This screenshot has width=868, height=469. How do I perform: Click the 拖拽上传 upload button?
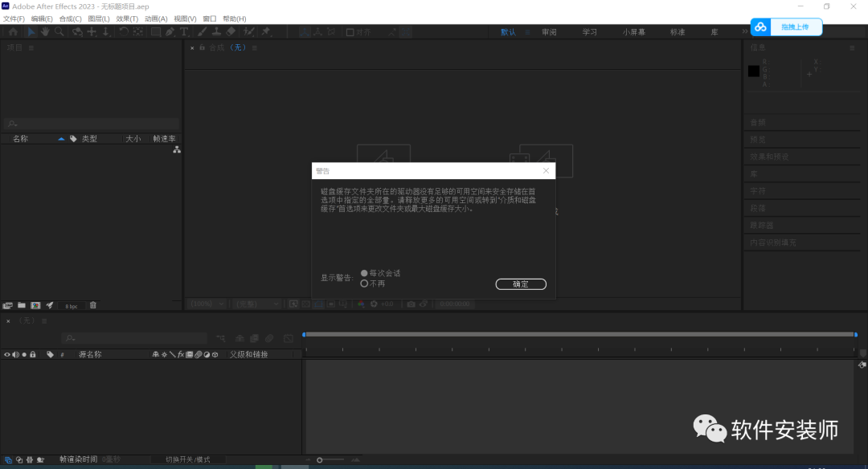point(786,27)
